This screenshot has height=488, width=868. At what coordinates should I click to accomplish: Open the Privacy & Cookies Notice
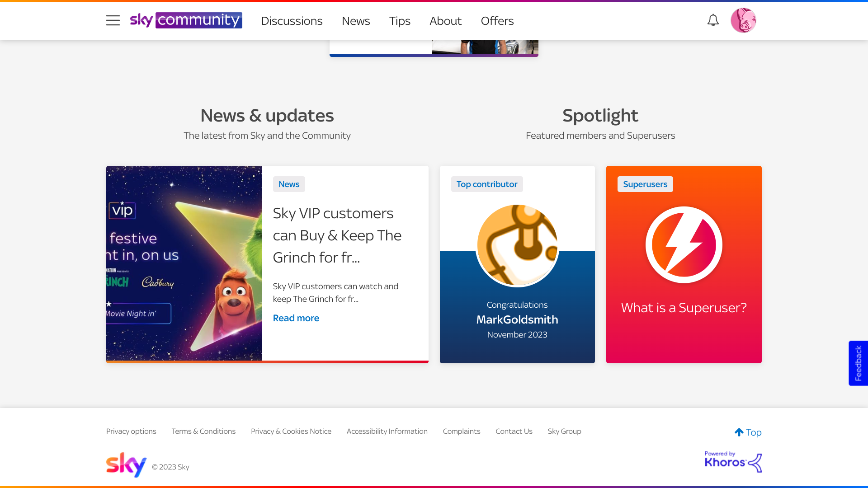pos(291,431)
